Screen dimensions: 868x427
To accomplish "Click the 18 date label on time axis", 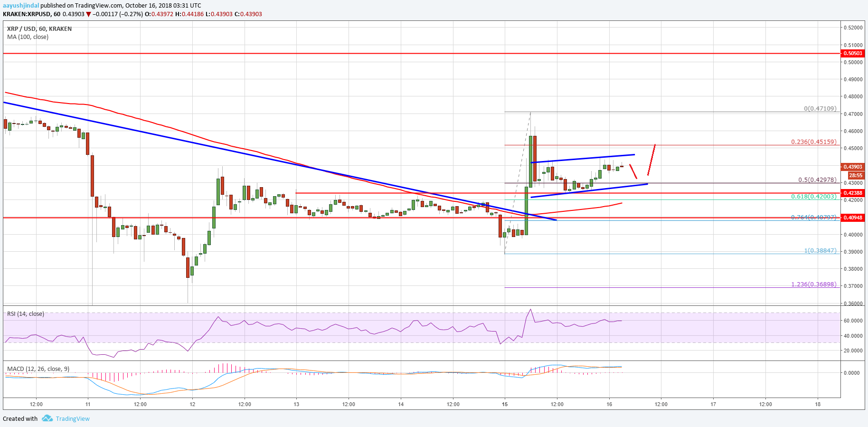I will 818,405.
